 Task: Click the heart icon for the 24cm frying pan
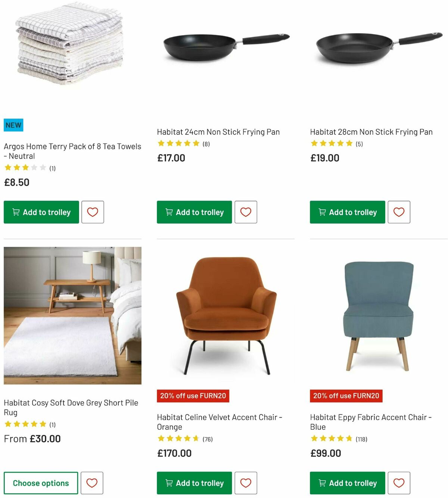(x=246, y=212)
